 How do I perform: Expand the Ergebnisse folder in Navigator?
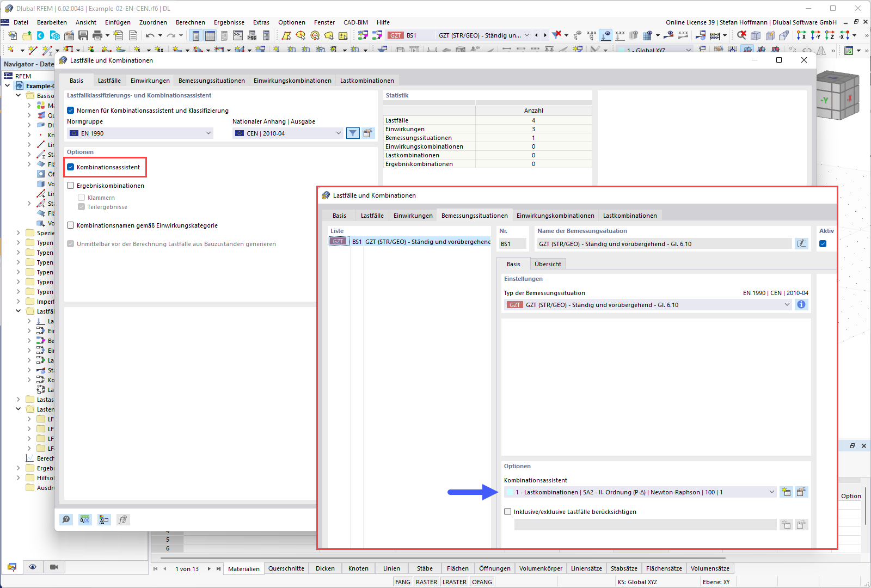point(19,468)
